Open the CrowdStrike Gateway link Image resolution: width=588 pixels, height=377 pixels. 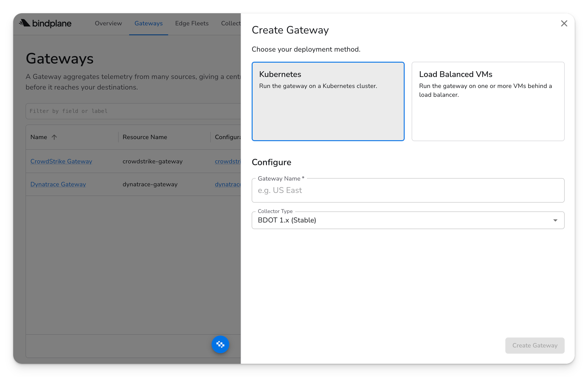coord(61,161)
